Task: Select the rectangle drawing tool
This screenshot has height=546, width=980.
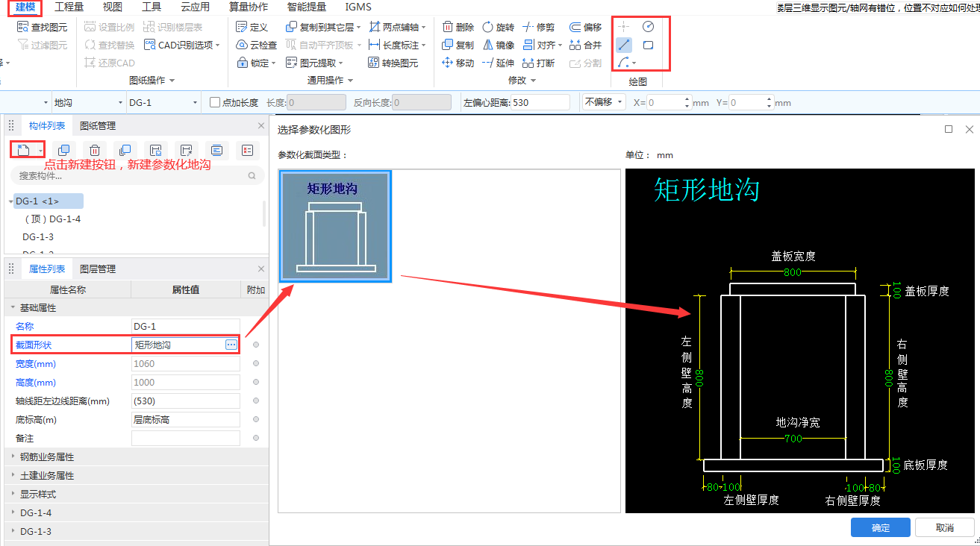Action: click(648, 45)
